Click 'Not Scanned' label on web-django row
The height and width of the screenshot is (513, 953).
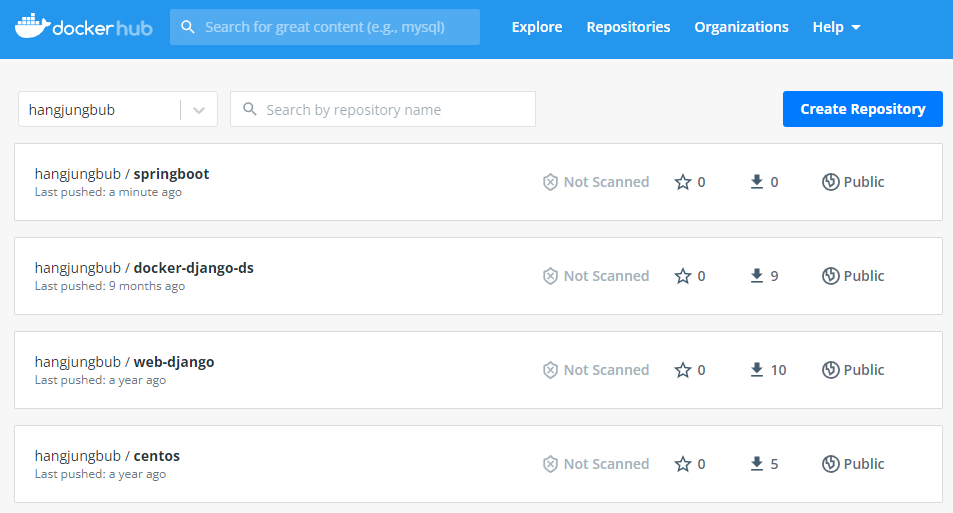tap(606, 370)
